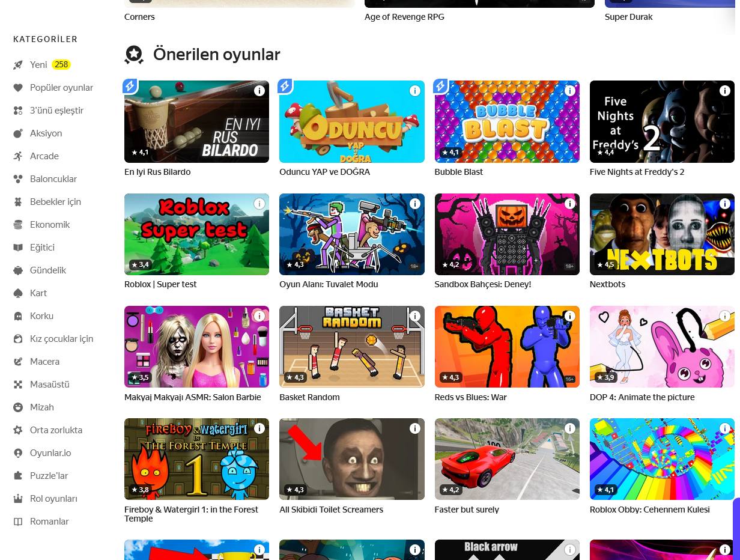Open the Yeni category
The height and width of the screenshot is (560, 740).
[38, 65]
